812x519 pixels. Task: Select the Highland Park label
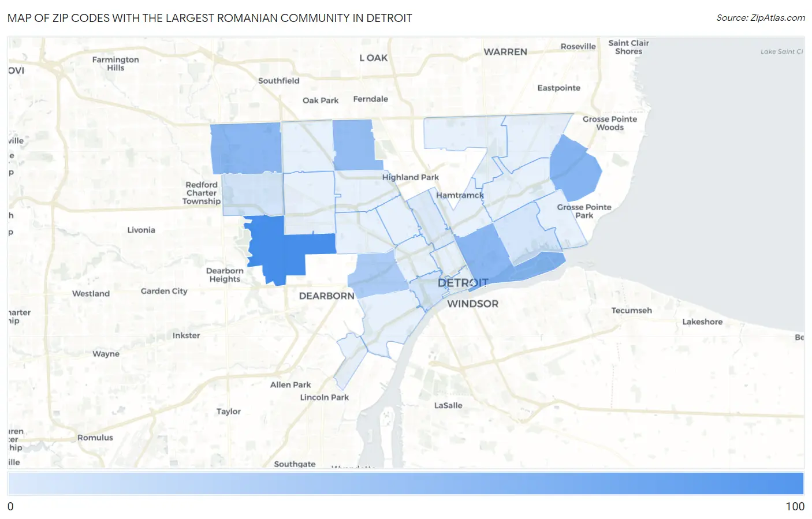click(410, 178)
